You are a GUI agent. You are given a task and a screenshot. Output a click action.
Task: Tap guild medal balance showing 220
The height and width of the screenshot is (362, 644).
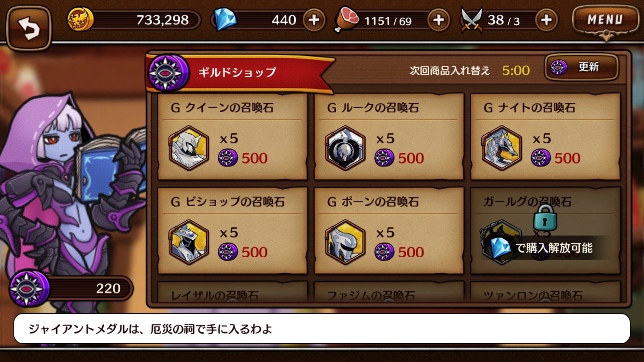[x=71, y=289]
